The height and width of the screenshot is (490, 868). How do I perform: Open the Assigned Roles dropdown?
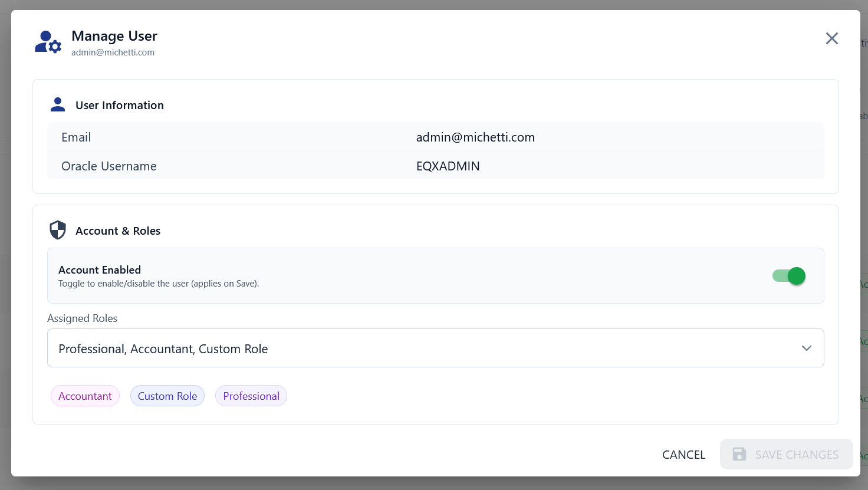tap(435, 348)
